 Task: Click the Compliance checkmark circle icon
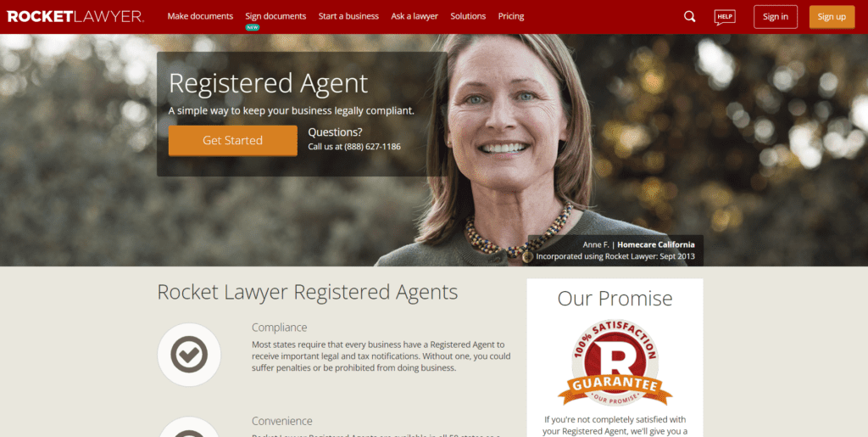click(189, 355)
